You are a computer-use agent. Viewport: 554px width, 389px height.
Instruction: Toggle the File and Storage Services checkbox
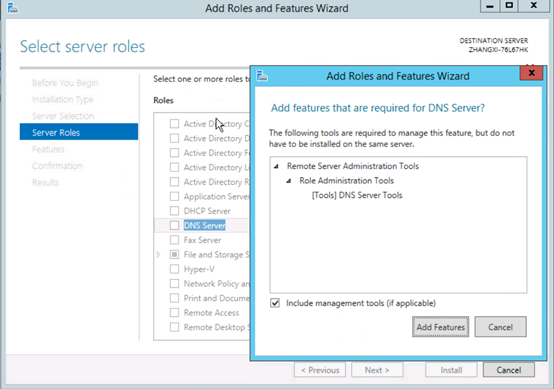click(175, 255)
